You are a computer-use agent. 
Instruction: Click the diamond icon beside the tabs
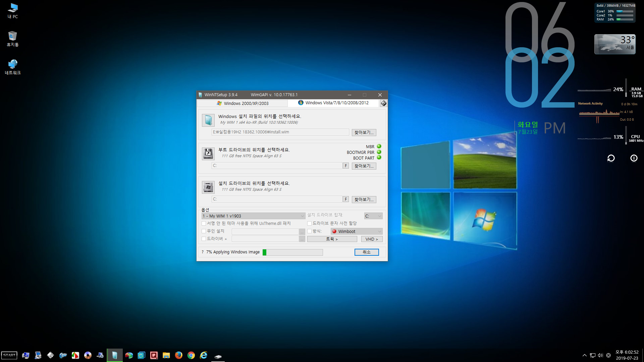tap(383, 103)
